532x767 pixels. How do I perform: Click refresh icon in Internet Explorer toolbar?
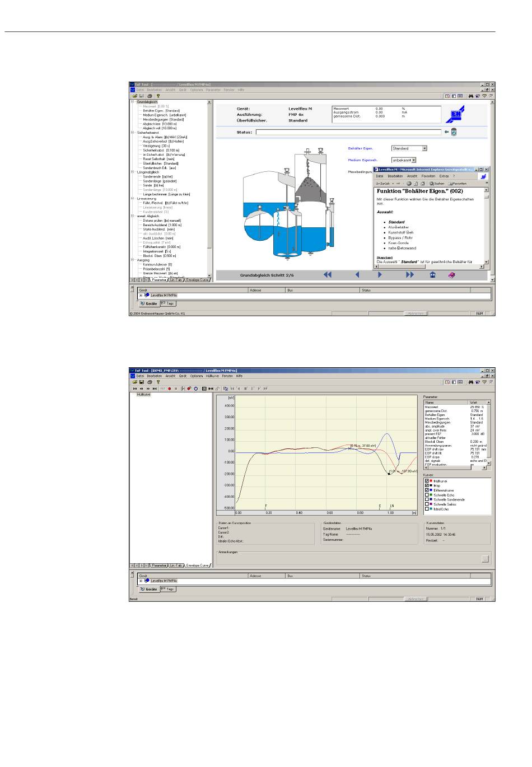pos(416,183)
